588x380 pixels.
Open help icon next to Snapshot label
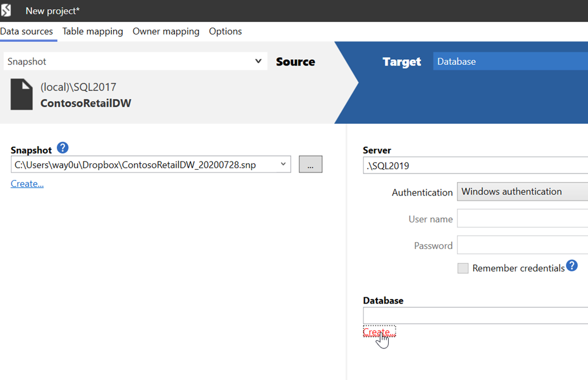click(63, 148)
